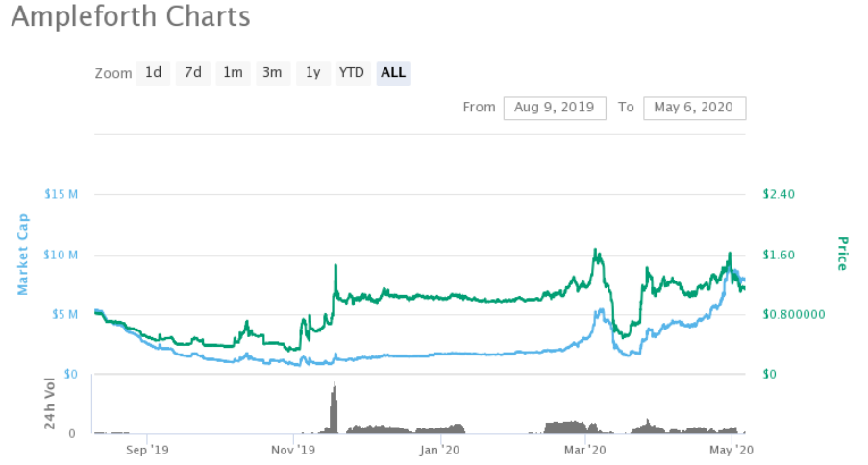Screen dimensions: 868x465
Task: Click the ALL zoom button
Action: pyautogui.click(x=393, y=73)
